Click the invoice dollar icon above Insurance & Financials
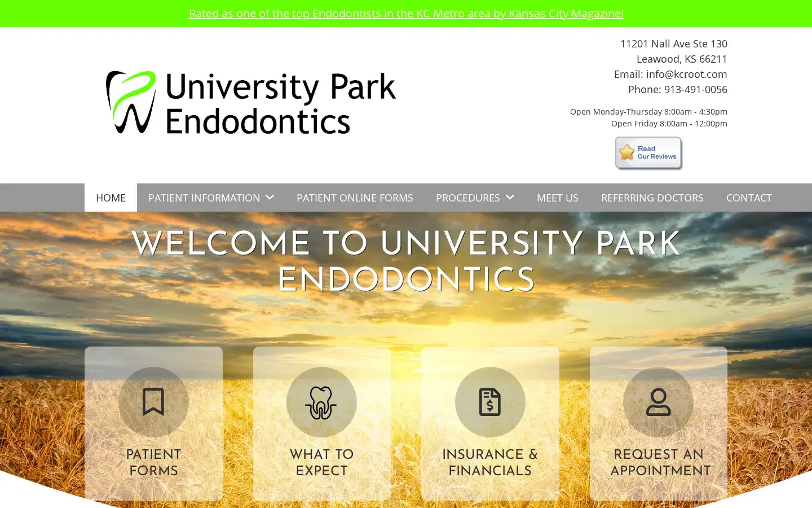This screenshot has height=508, width=812. [490, 402]
